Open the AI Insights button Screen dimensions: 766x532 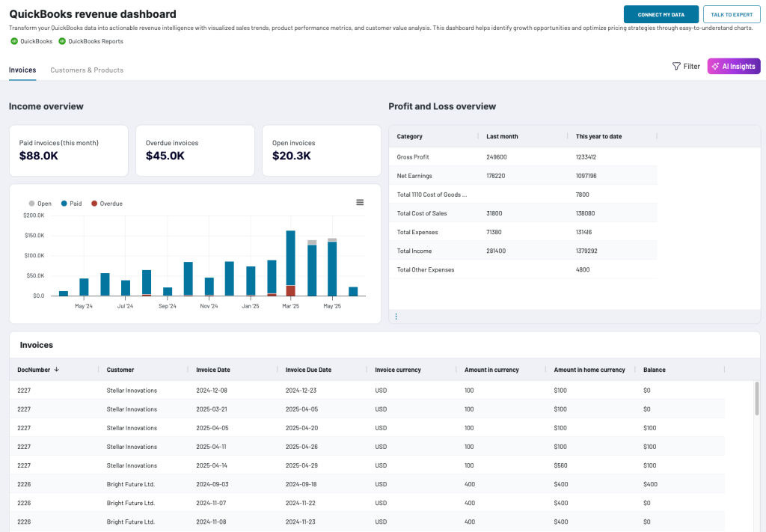(734, 66)
